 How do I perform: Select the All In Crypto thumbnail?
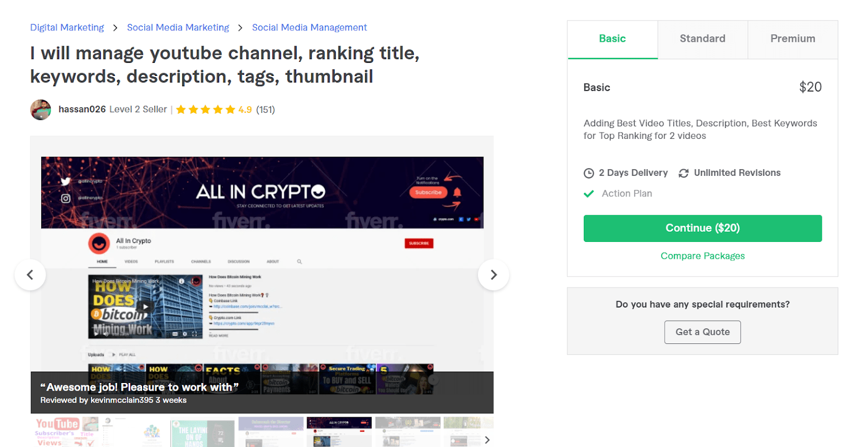click(x=339, y=432)
